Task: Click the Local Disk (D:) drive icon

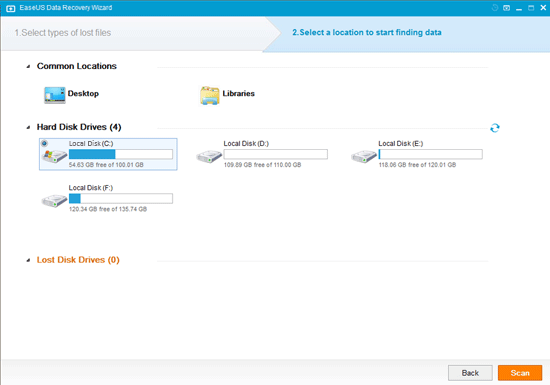Action: 209,156
